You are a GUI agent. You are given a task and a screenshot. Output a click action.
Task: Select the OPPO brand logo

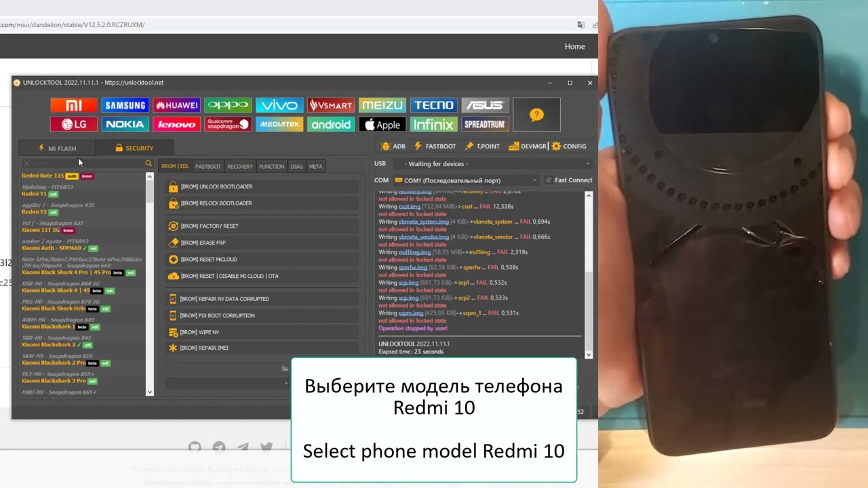[x=228, y=105]
